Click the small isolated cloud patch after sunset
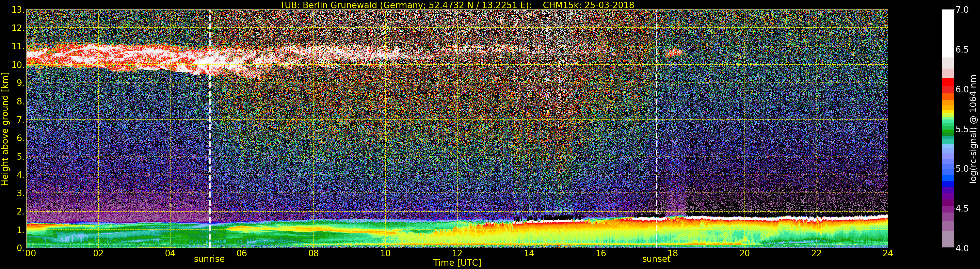Image resolution: width=980 pixels, height=269 pixels. click(x=675, y=53)
